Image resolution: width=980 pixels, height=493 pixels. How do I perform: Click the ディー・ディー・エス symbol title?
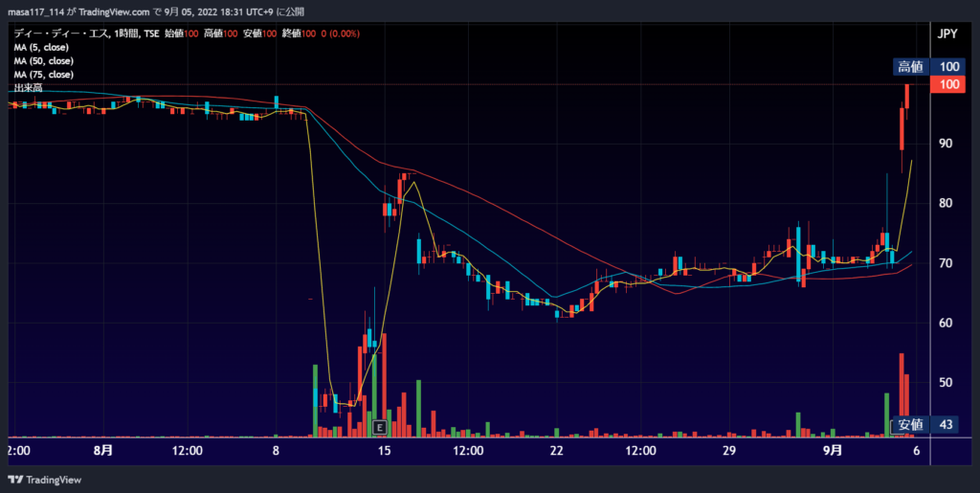[62, 34]
